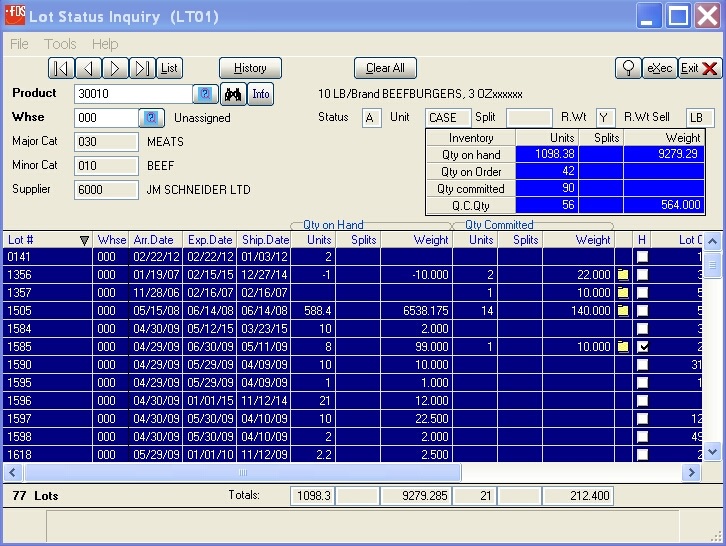Click the Minor Cat field 010
This screenshot has width=726, height=546.
click(x=106, y=166)
